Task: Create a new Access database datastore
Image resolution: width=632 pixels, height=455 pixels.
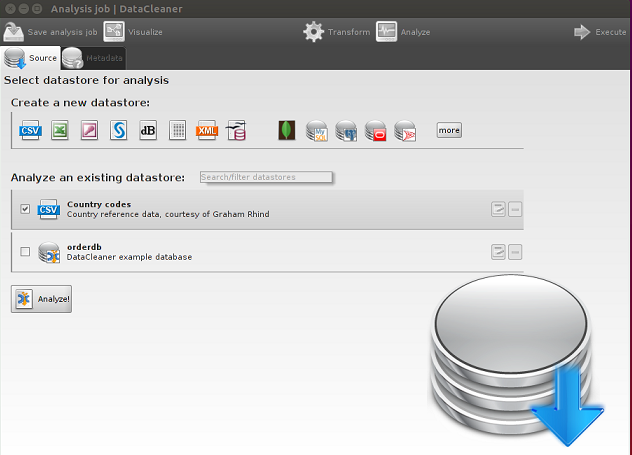Action: point(89,130)
